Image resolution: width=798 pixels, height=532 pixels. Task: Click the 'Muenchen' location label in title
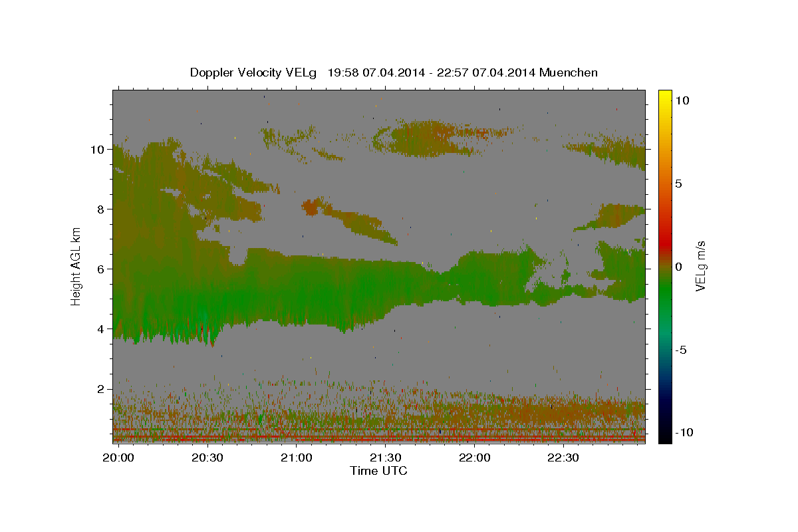point(569,72)
